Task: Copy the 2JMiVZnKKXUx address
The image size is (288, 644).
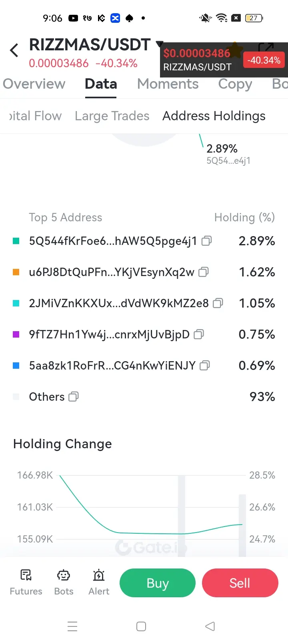Action: pos(218,303)
